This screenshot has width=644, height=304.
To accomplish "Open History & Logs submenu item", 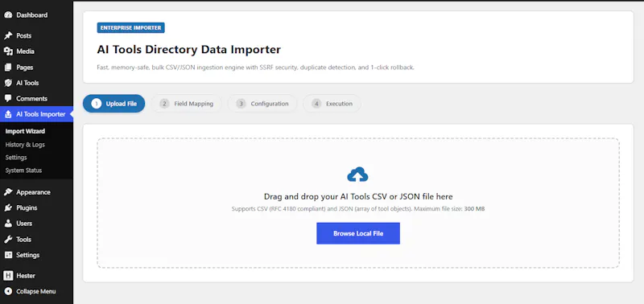I will (25, 145).
